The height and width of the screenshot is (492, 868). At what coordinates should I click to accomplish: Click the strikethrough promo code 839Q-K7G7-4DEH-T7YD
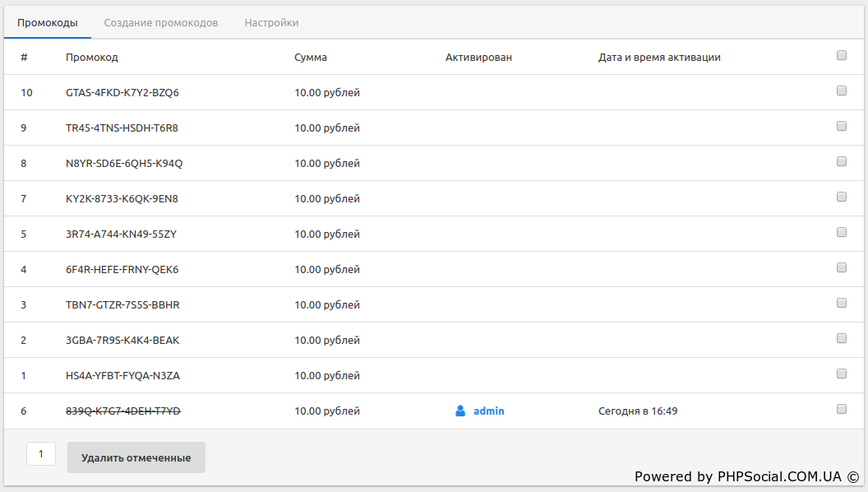[123, 411]
